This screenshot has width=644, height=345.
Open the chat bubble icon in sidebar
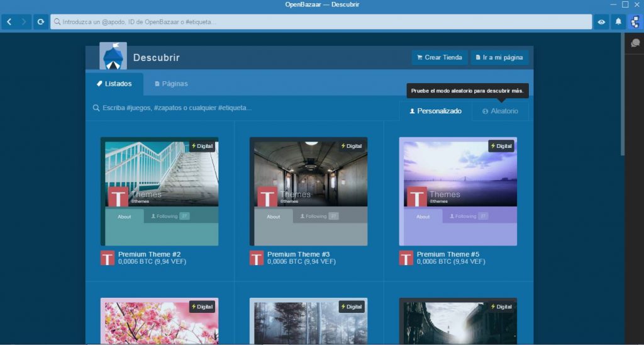tap(635, 43)
